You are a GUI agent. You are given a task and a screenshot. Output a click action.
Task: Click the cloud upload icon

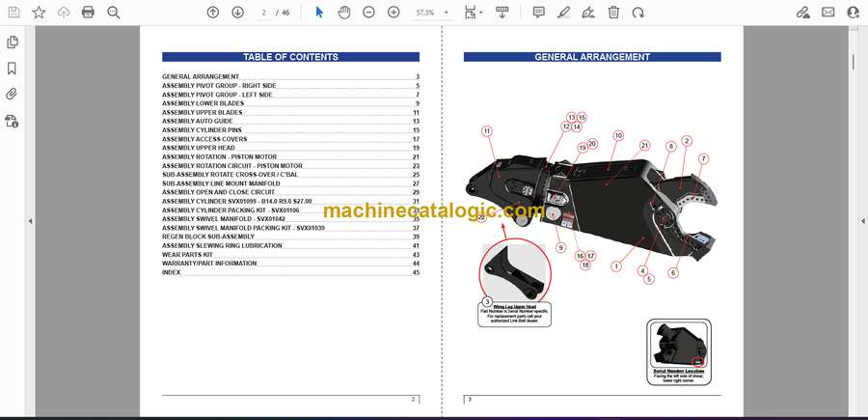coord(64,13)
